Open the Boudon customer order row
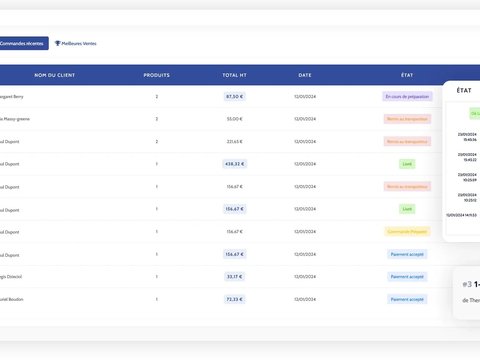Image resolution: width=480 pixels, height=360 pixels. click(x=220, y=299)
